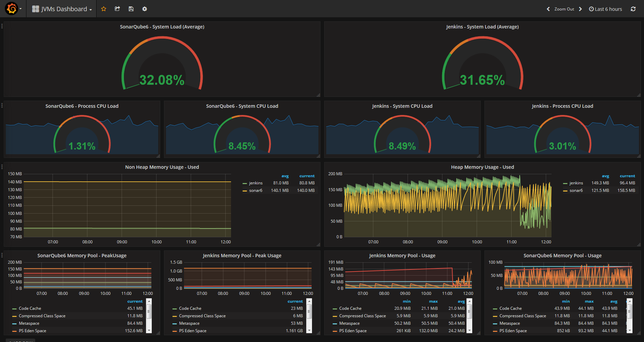Open SonarQube6 - Process CPU Load panel menu
644x342 pixels.
pos(82,106)
